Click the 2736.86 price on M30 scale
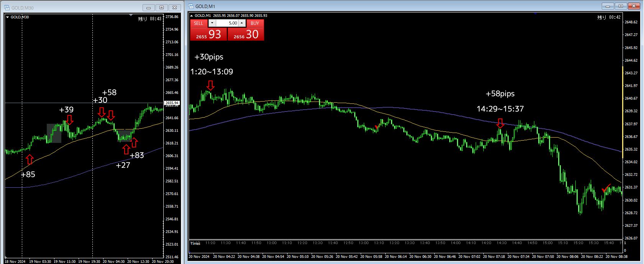644x264 pixels. pos(172,17)
